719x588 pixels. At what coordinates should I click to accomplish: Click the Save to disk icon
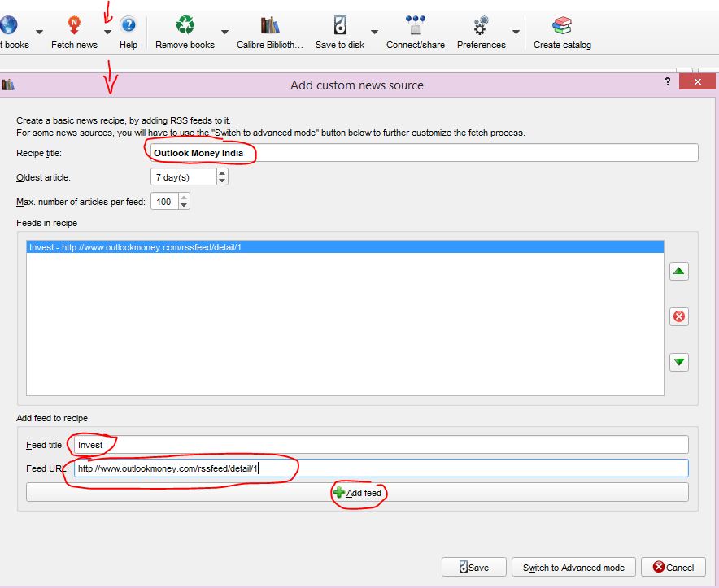click(340, 24)
